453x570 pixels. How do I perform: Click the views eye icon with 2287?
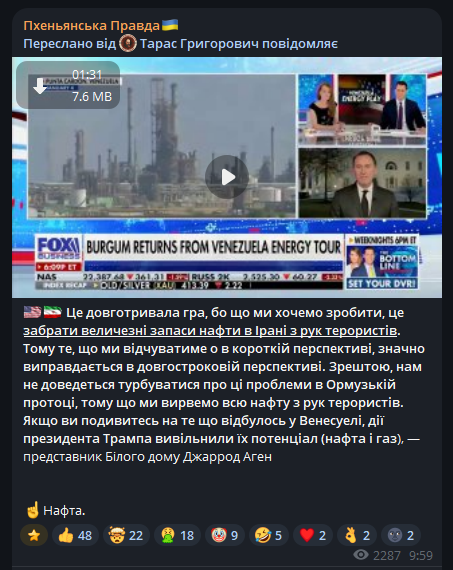click(361, 555)
